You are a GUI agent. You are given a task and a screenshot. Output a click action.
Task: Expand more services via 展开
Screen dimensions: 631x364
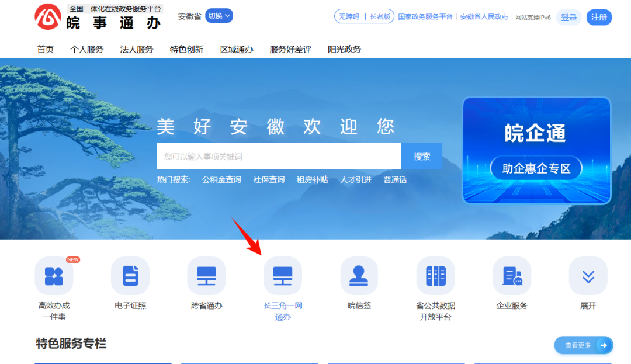tap(588, 276)
